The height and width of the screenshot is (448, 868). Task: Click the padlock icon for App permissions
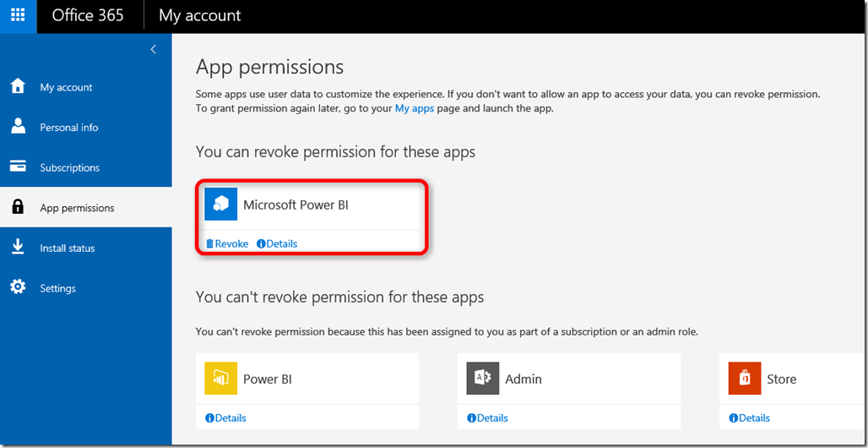(x=19, y=207)
